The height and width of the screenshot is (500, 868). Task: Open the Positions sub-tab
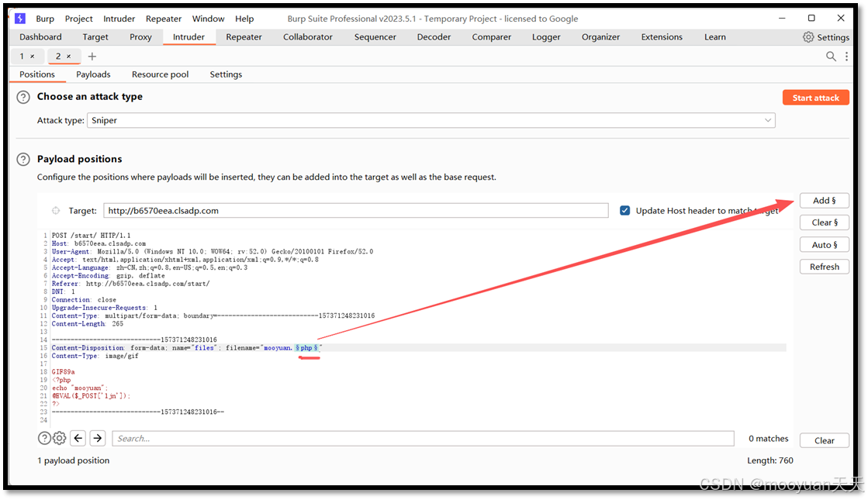click(37, 74)
